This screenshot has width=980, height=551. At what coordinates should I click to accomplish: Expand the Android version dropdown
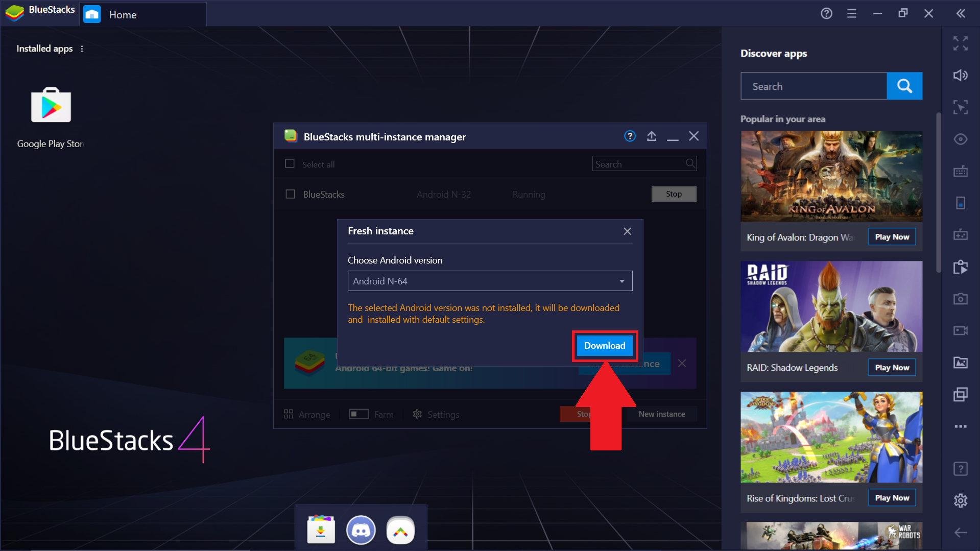pyautogui.click(x=490, y=281)
